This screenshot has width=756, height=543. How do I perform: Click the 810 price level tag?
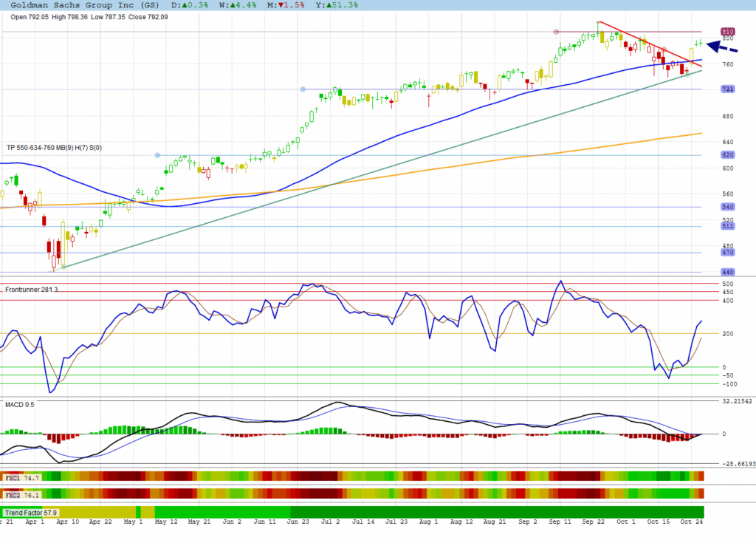[x=727, y=32]
